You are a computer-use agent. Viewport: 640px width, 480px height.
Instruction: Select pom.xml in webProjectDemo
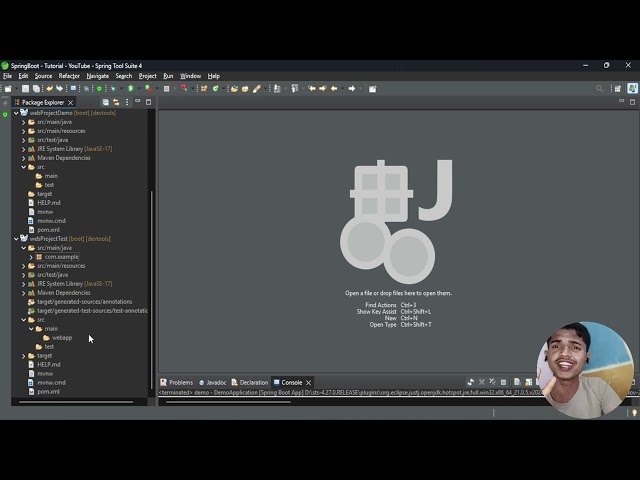click(44, 230)
